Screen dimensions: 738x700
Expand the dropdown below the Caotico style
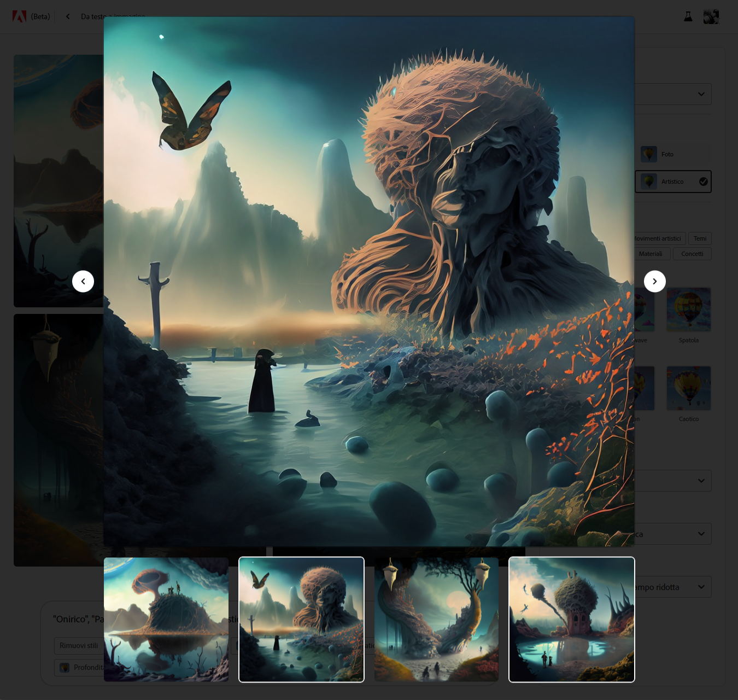pyautogui.click(x=700, y=481)
